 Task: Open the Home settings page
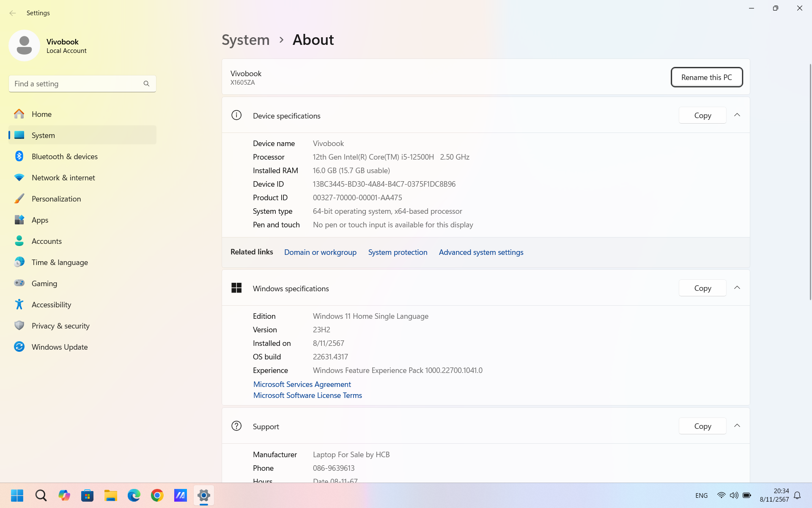[x=82, y=114]
